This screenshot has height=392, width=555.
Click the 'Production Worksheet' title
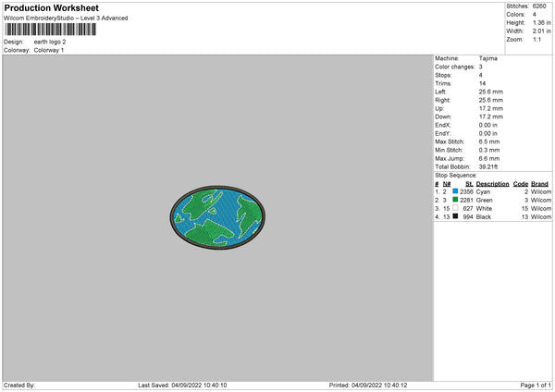pos(51,7)
